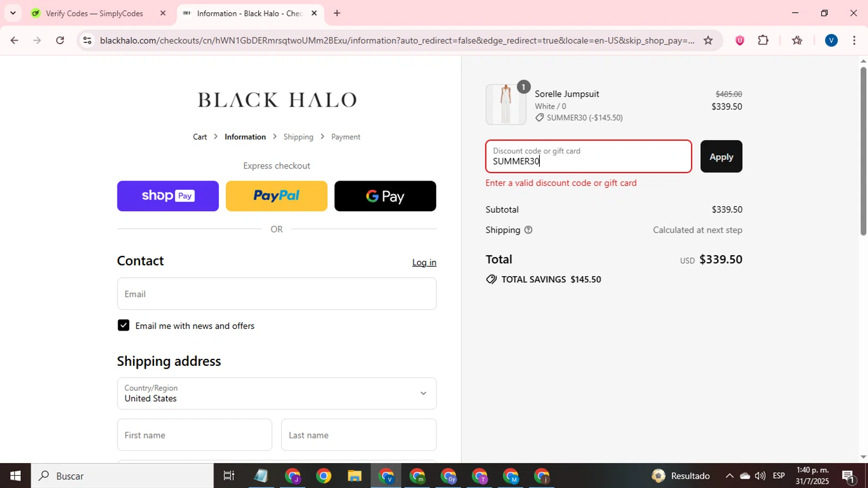This screenshot has height=488, width=868.
Task: Click the $339.50 total amount
Action: tap(721, 259)
